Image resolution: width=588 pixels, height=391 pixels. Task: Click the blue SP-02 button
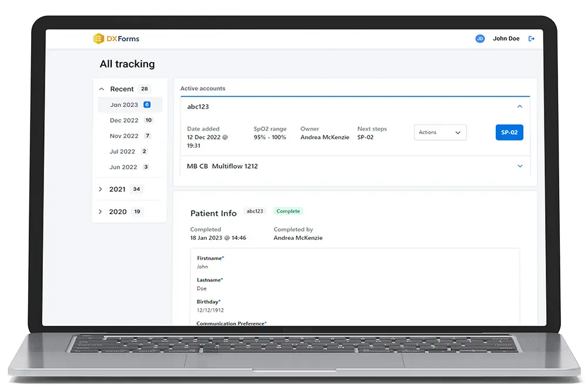(509, 132)
